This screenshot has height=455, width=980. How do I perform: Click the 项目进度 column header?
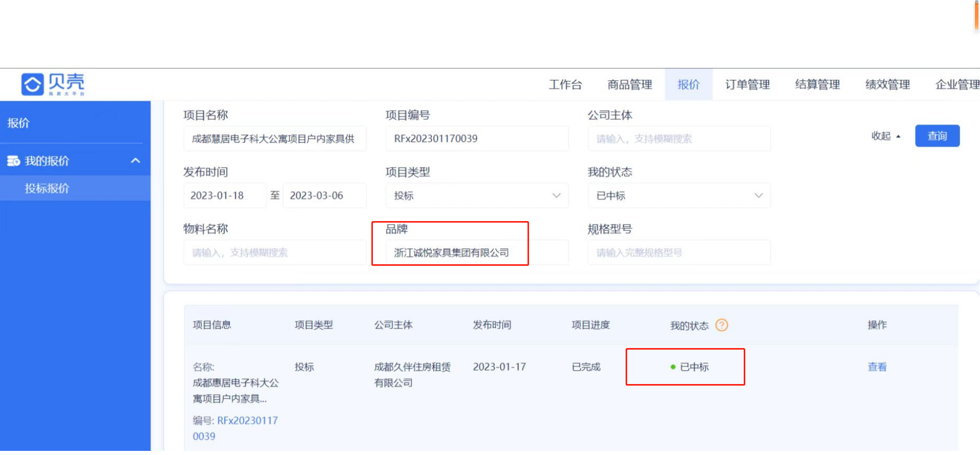point(591,325)
